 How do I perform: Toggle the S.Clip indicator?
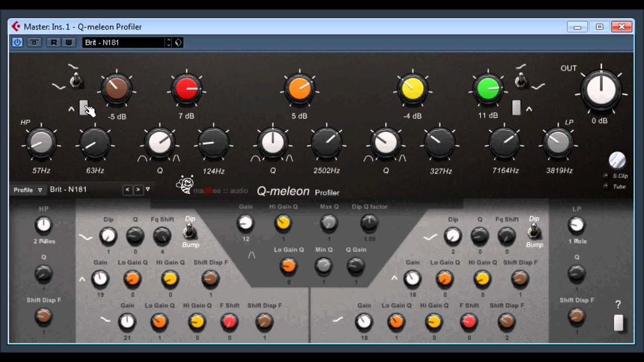tap(606, 176)
